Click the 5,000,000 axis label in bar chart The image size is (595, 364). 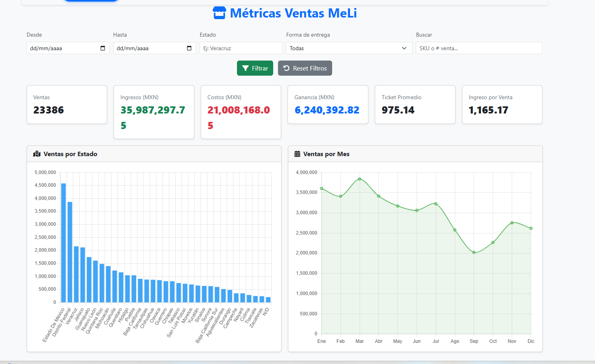click(x=45, y=172)
